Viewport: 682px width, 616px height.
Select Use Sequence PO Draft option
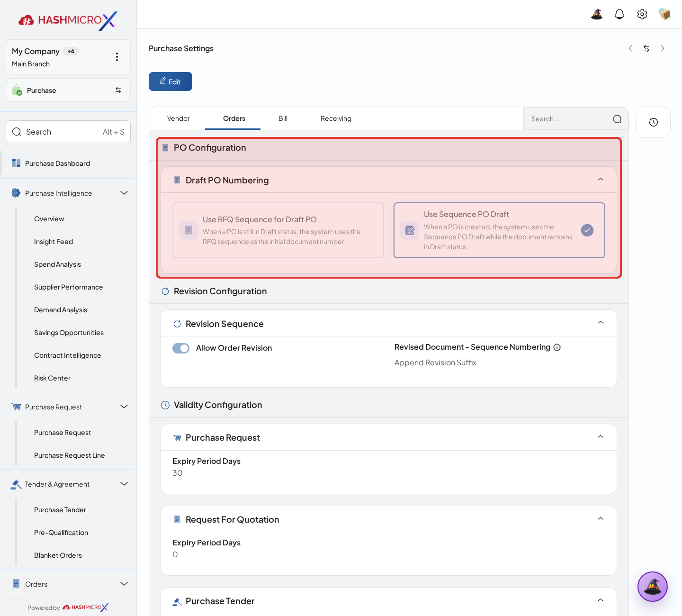tap(499, 230)
